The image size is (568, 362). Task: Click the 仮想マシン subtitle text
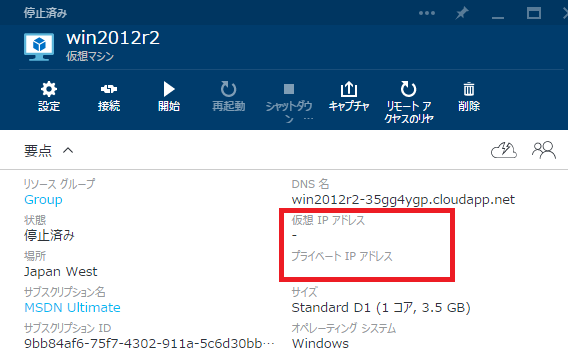pyautogui.click(x=90, y=56)
